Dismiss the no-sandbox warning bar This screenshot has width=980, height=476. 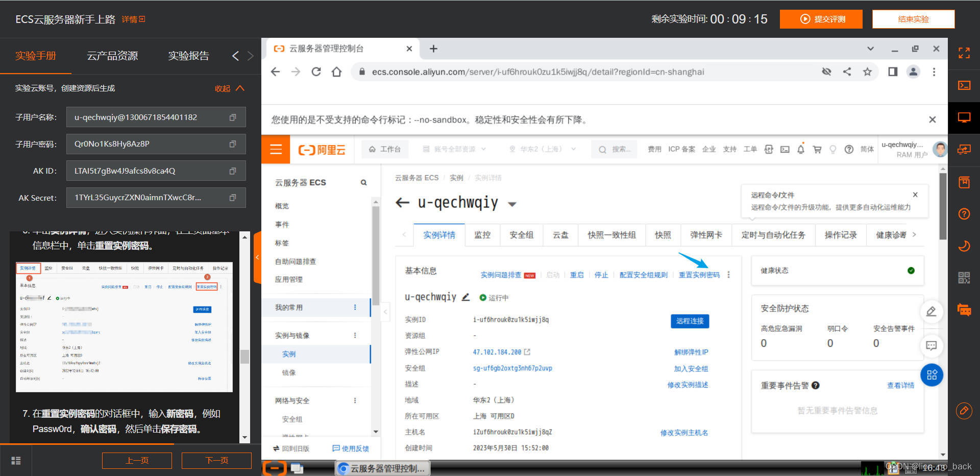(x=933, y=120)
